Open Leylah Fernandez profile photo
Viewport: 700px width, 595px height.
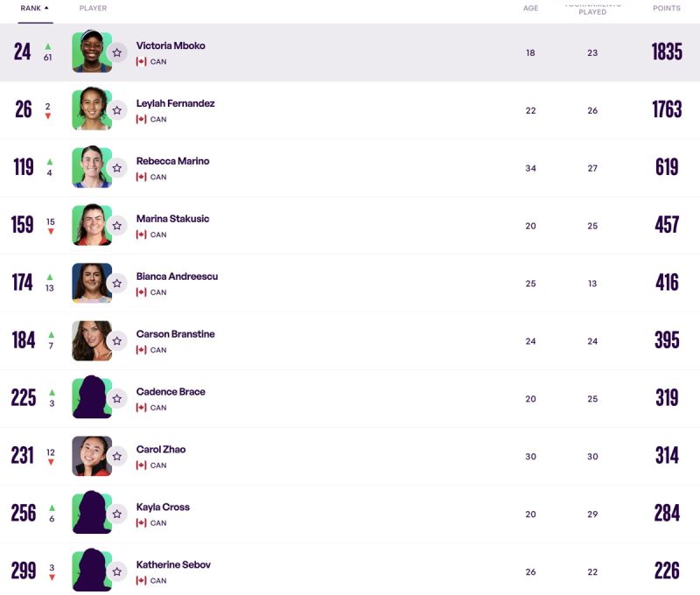92,109
